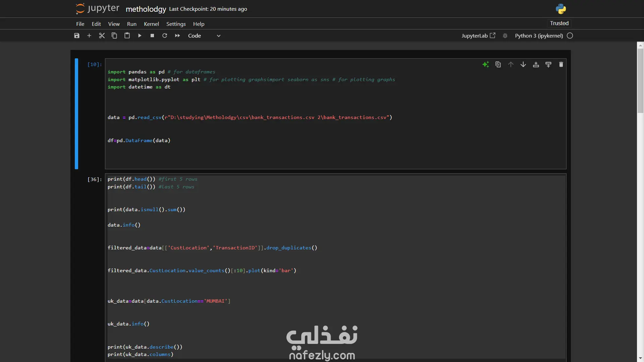644x362 pixels.
Task: Cut the selected cell using the scissors icon
Action: click(102, 36)
